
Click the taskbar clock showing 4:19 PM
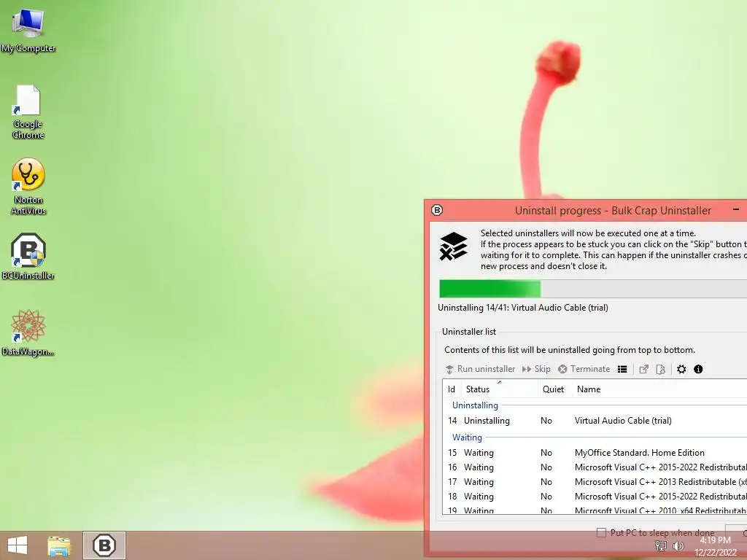pos(716,546)
